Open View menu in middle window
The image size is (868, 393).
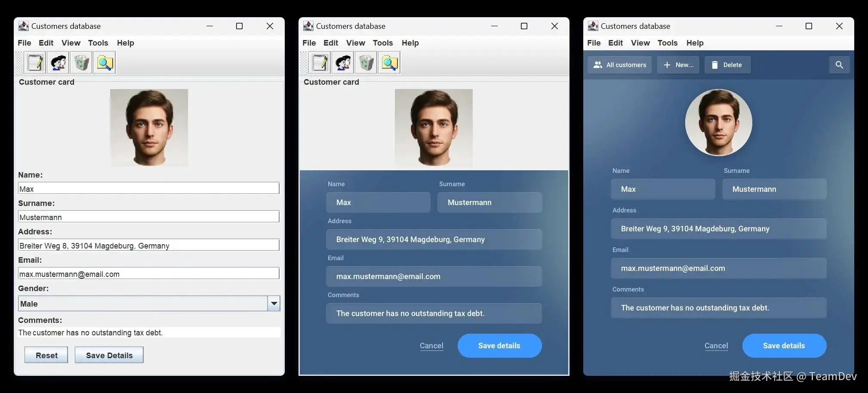356,43
